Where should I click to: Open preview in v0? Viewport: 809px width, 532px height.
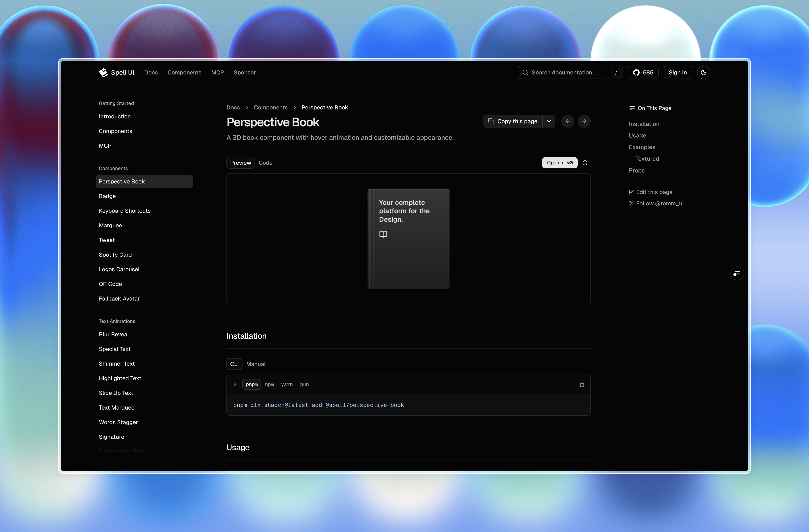560,163
